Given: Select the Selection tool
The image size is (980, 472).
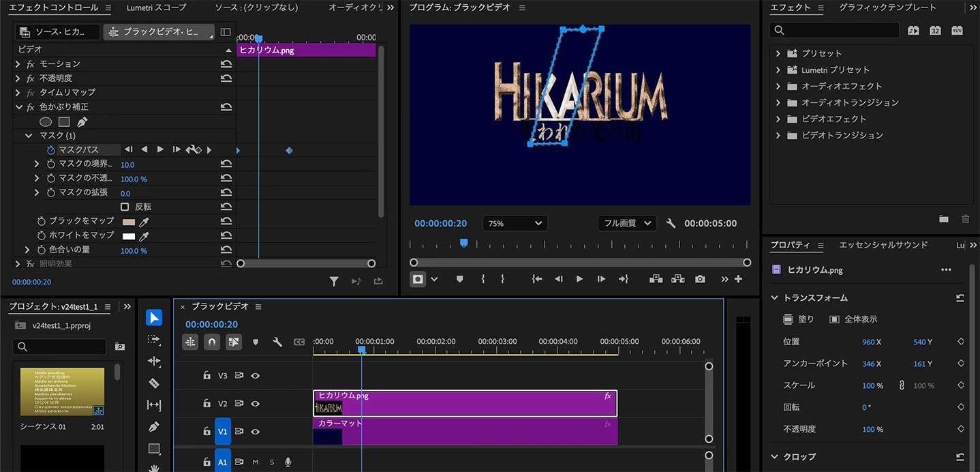Looking at the screenshot, I should [154, 318].
